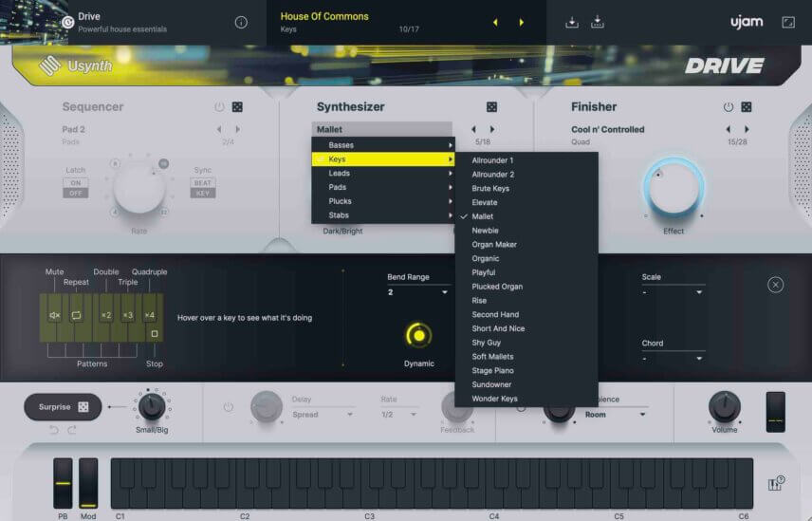The width and height of the screenshot is (812, 521).
Task: Click the Sequencer Rate knob
Action: pos(138,188)
